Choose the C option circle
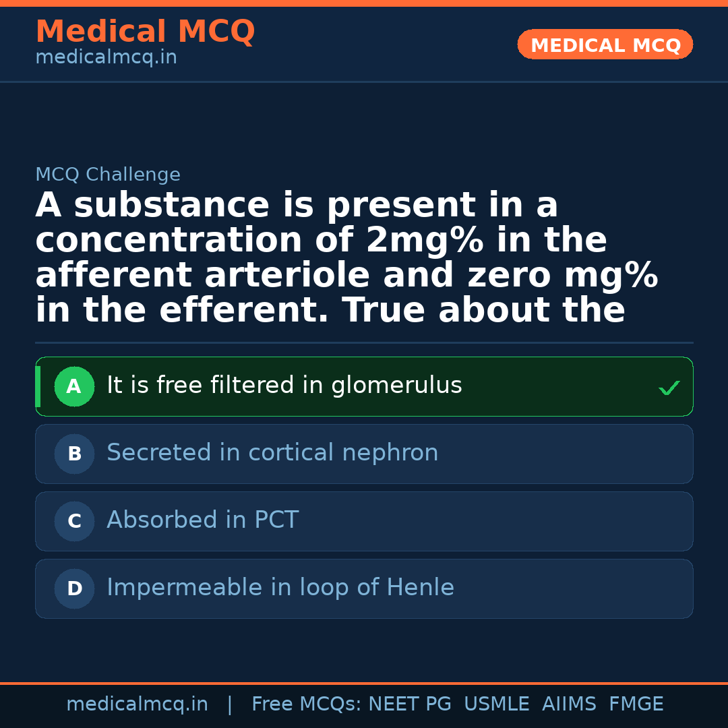The image size is (728, 728). [74, 522]
